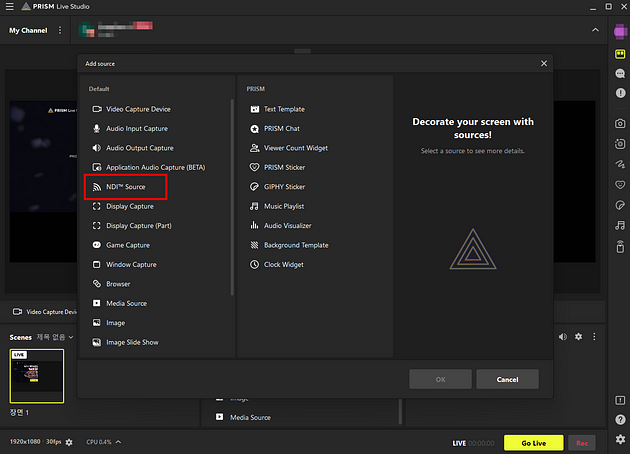The width and height of the screenshot is (630, 454).
Task: Select the live scene thumbnail
Action: click(x=37, y=376)
